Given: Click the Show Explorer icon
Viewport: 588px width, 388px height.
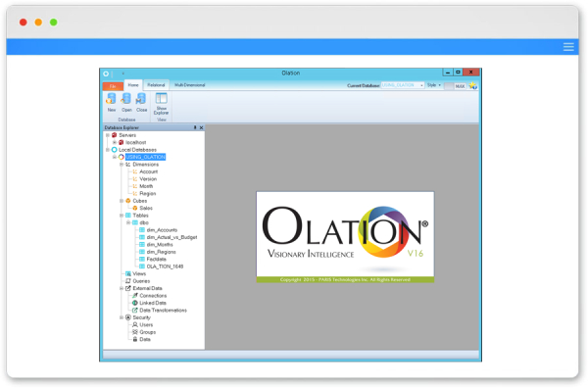Looking at the screenshot, I should (162, 99).
